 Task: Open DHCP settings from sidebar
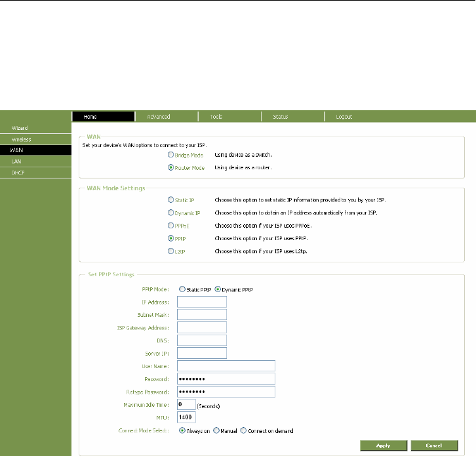(18, 172)
